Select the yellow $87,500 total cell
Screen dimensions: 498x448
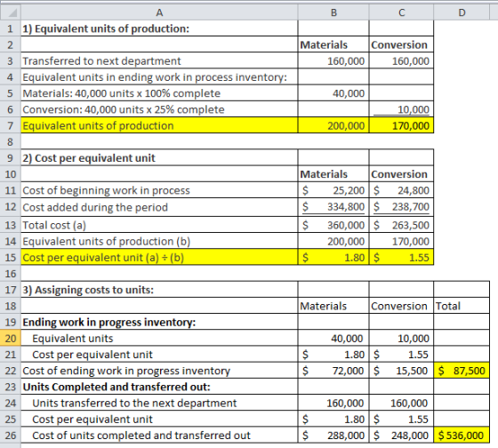click(x=462, y=371)
